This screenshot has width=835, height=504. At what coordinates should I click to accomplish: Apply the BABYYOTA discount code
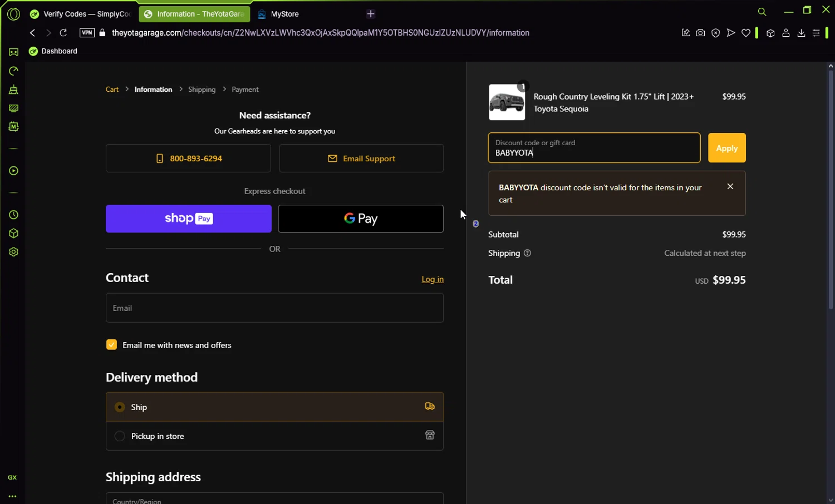coord(727,148)
